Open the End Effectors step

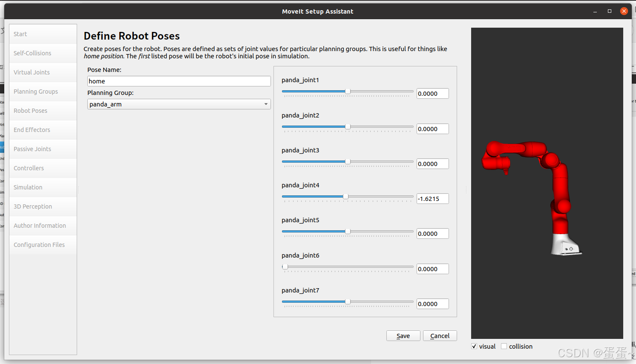[43, 130]
